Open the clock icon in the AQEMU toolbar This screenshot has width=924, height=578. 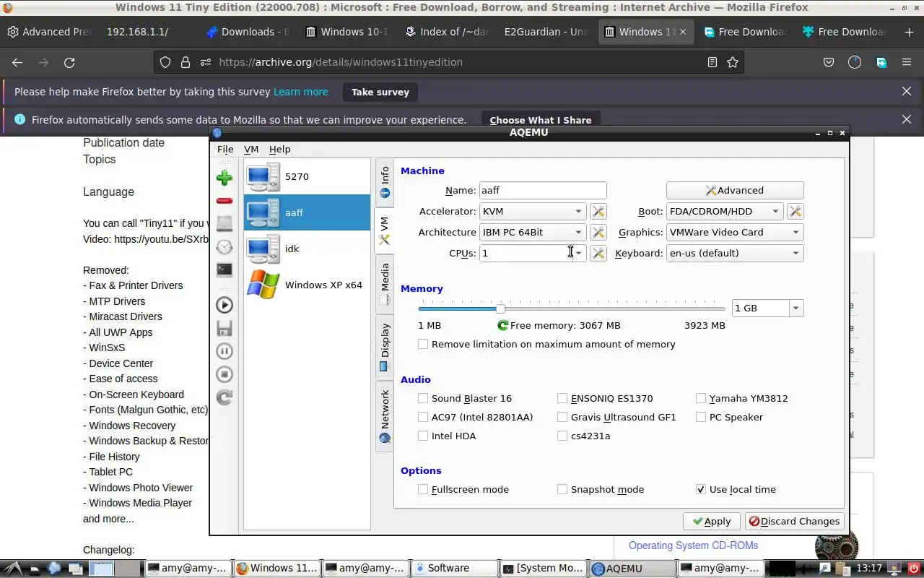225,247
